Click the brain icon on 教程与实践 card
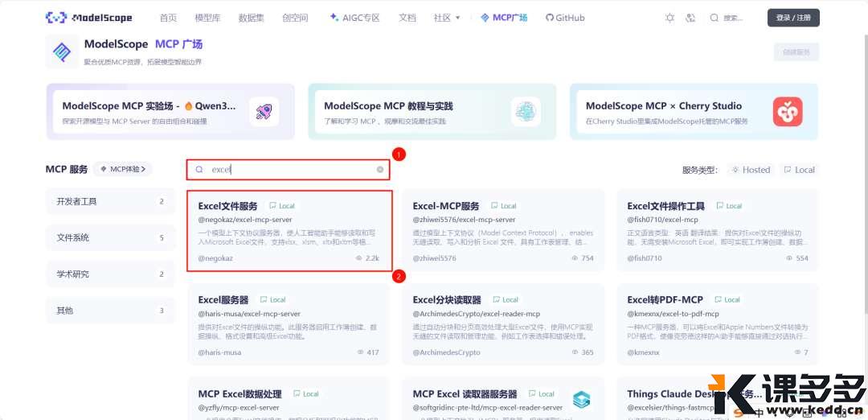 [526, 112]
